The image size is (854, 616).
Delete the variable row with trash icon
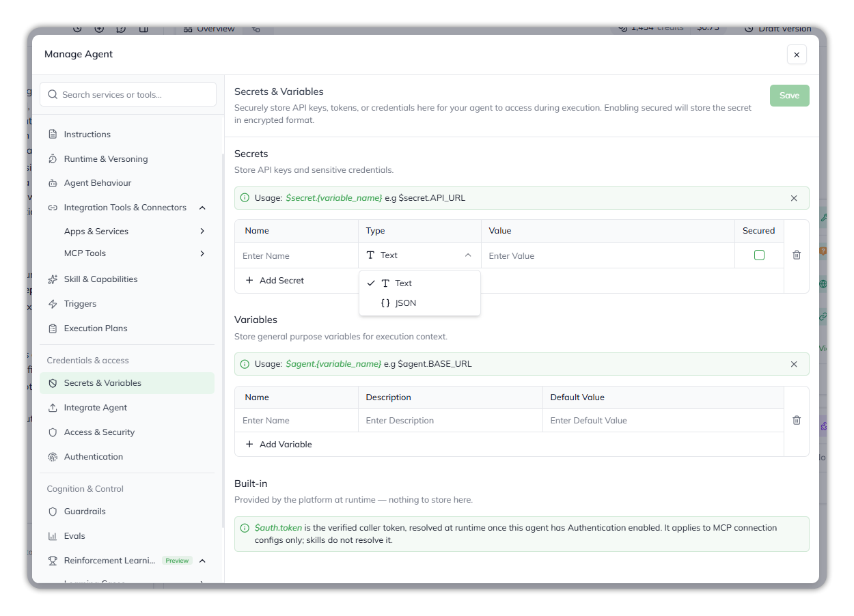(797, 420)
